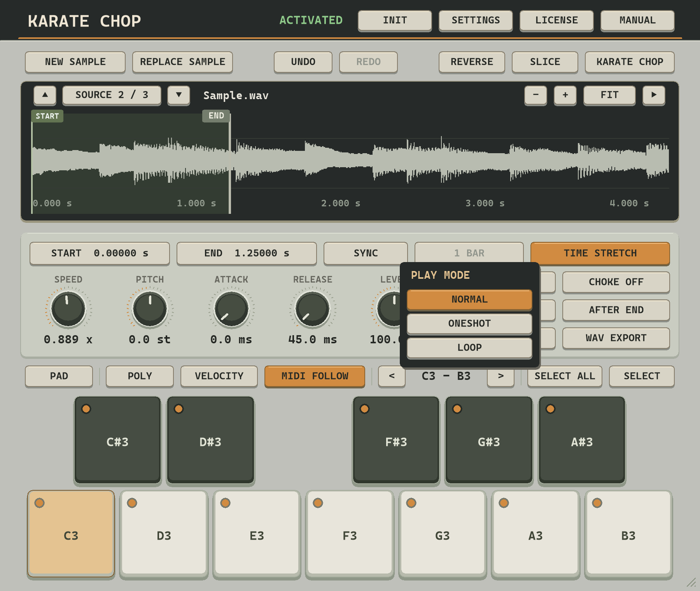Click the Start time field
The image size is (700, 591).
pos(100,254)
